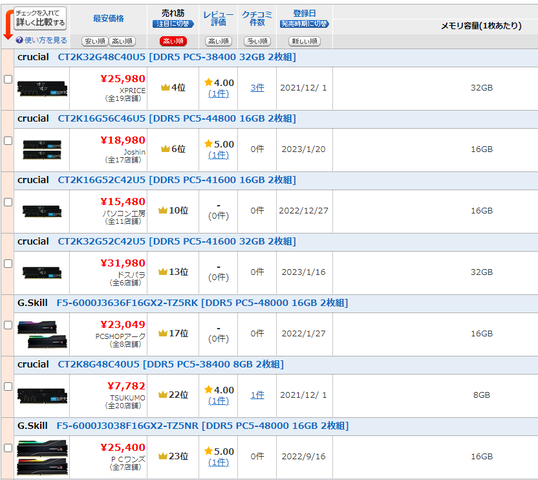Click the CT2K16G52C42U5 memory thumbnail

42,211
